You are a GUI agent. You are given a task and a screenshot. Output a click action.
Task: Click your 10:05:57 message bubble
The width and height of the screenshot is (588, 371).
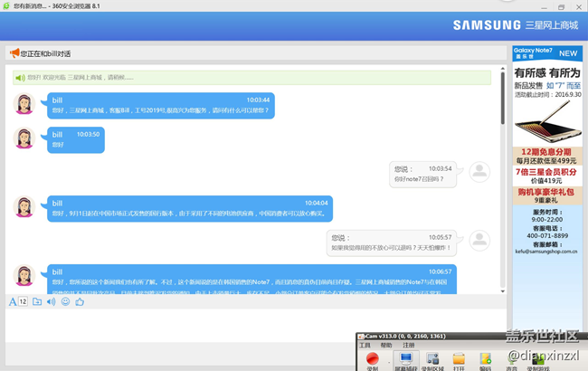tap(392, 243)
